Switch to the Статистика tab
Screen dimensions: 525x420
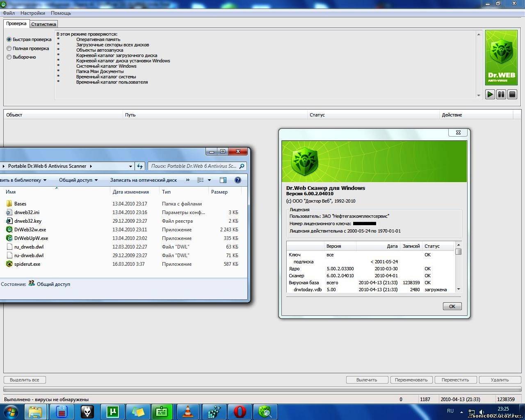pos(43,24)
